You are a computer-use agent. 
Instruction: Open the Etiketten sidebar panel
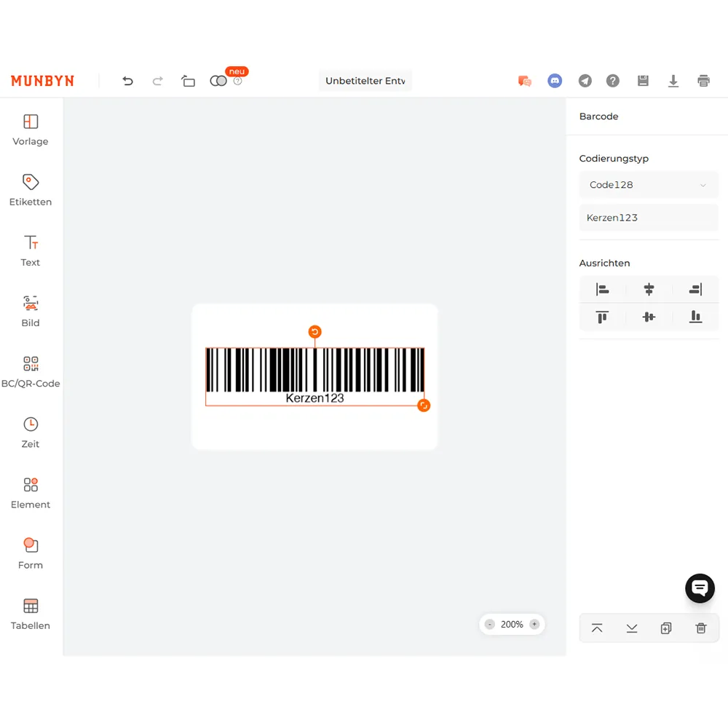[31, 190]
